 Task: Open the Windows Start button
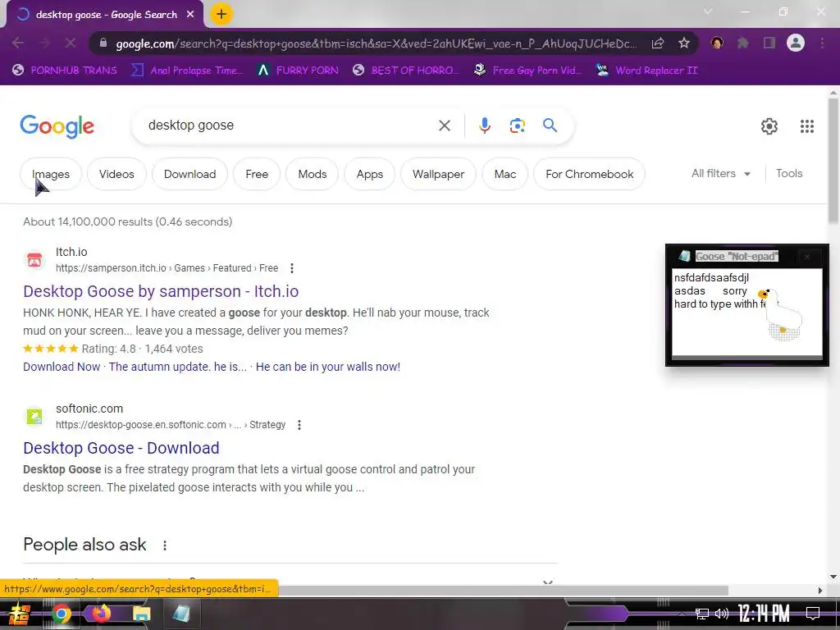tap(19, 614)
